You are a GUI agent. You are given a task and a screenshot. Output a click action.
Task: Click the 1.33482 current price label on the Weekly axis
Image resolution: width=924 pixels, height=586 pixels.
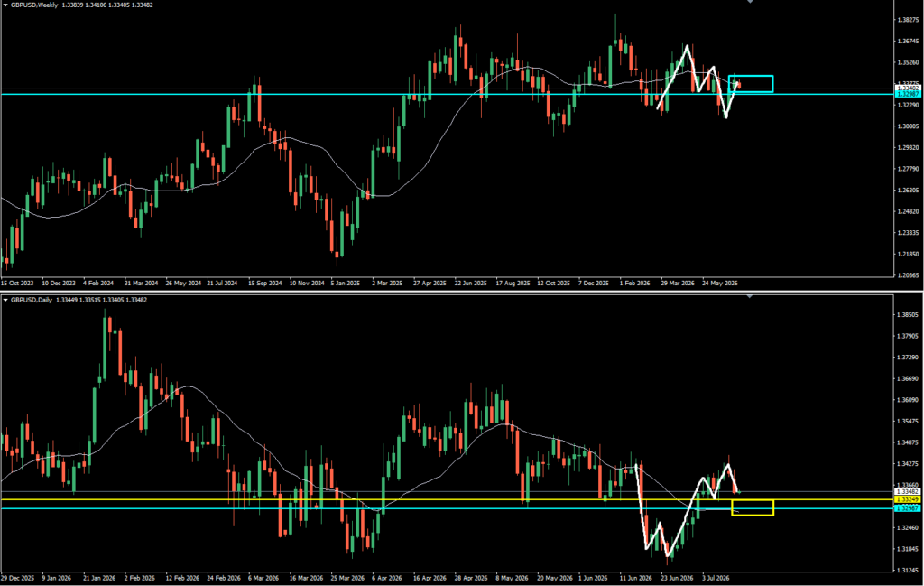908,88
